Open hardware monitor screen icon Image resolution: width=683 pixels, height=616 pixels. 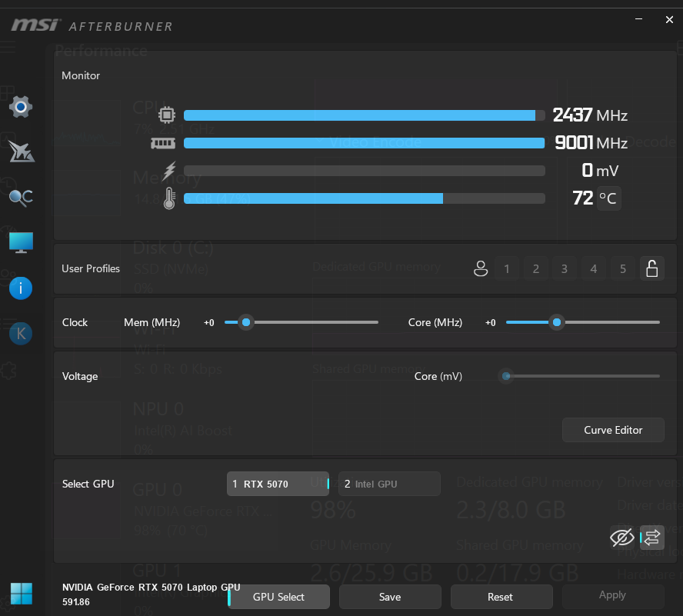pos(21,242)
